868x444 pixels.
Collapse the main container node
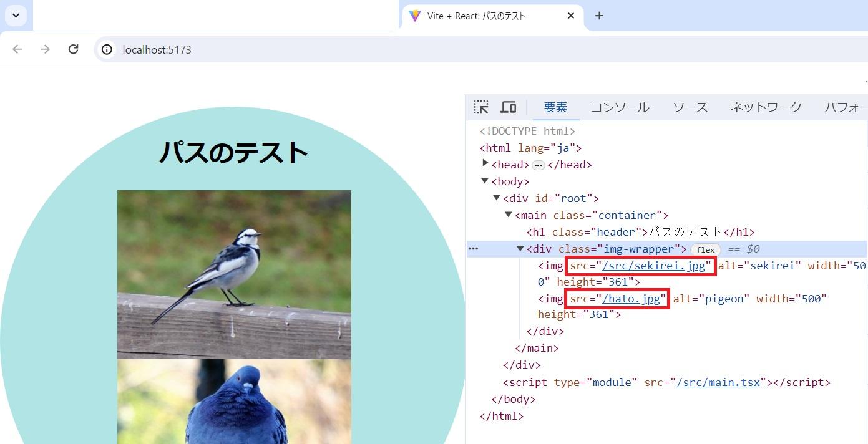tap(509, 215)
